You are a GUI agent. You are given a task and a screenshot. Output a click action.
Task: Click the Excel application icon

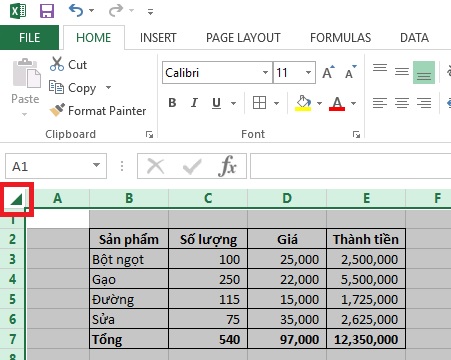18,11
